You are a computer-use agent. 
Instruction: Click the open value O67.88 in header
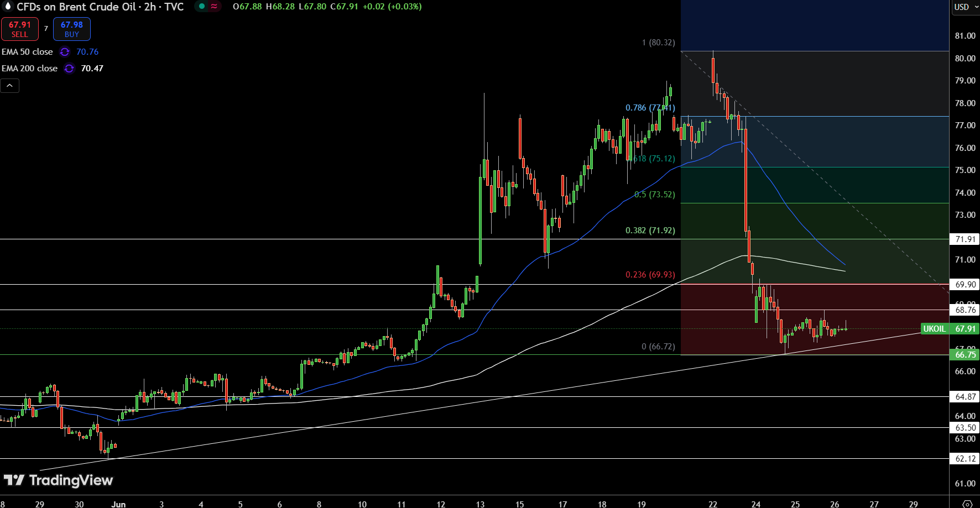click(x=247, y=7)
